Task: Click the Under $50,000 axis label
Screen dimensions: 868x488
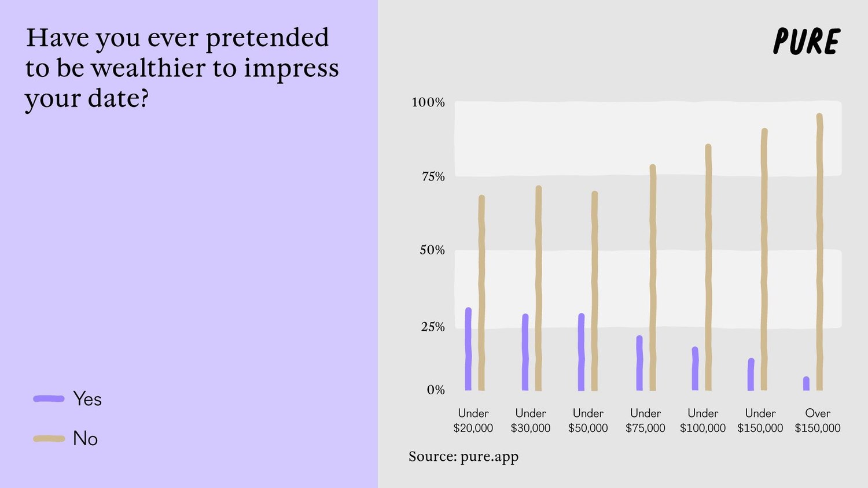Action: [x=588, y=421]
